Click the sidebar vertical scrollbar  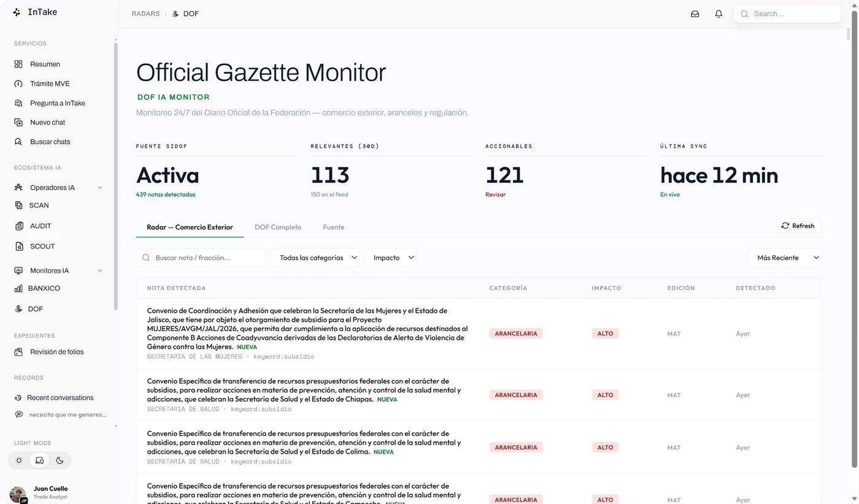tap(115, 177)
